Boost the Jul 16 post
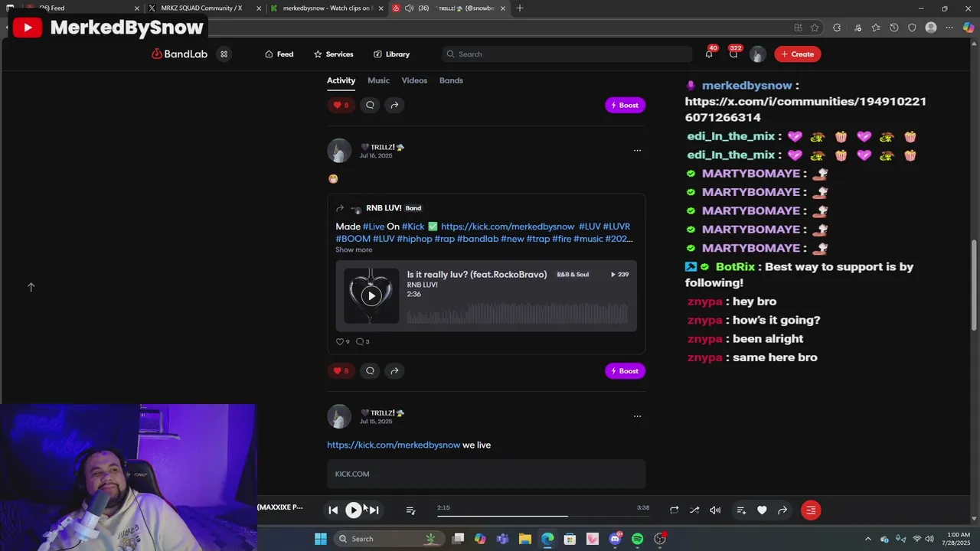The image size is (980, 551). [x=625, y=371]
